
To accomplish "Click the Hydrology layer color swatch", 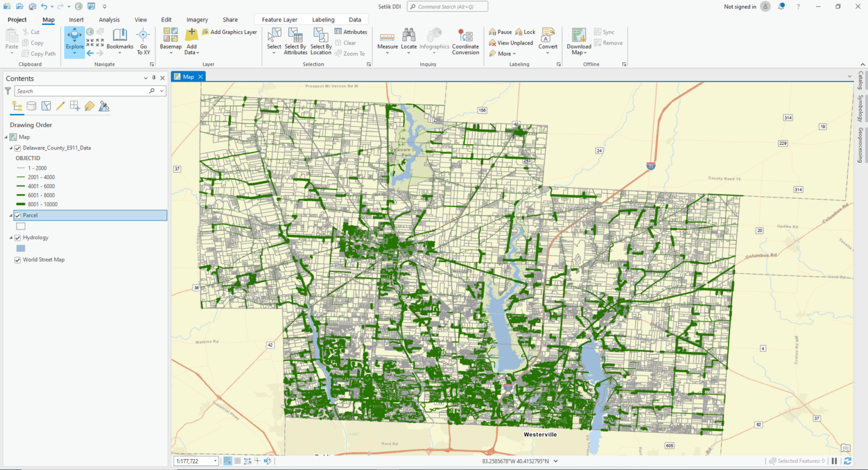I will click(x=20, y=248).
